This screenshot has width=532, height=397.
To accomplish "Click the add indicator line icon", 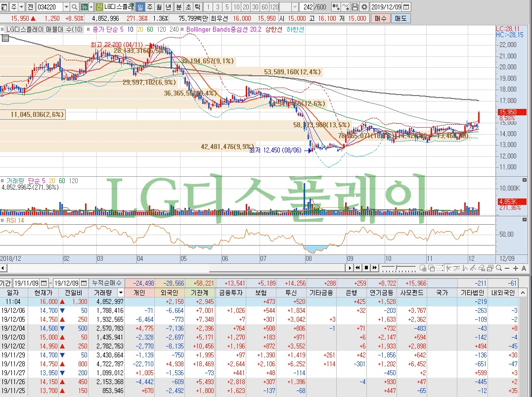I will click(346, 7).
